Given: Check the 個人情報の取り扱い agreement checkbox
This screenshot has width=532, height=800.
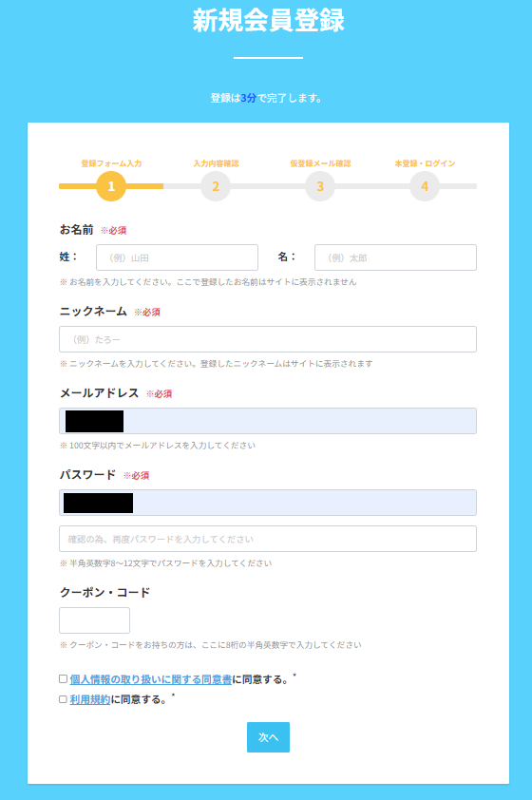Looking at the screenshot, I should click(x=64, y=679).
